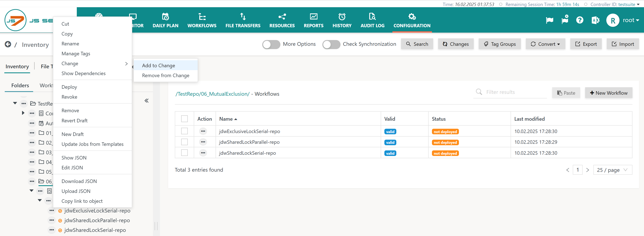Click the flag with gear icon

565,20
